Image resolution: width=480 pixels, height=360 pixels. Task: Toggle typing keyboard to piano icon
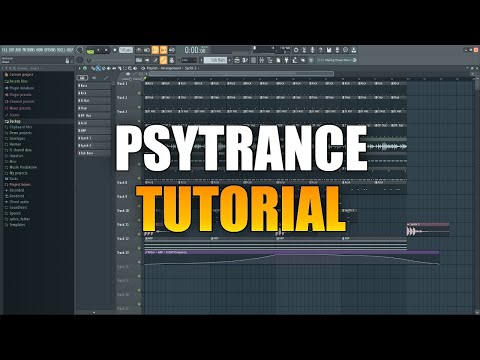139,60
